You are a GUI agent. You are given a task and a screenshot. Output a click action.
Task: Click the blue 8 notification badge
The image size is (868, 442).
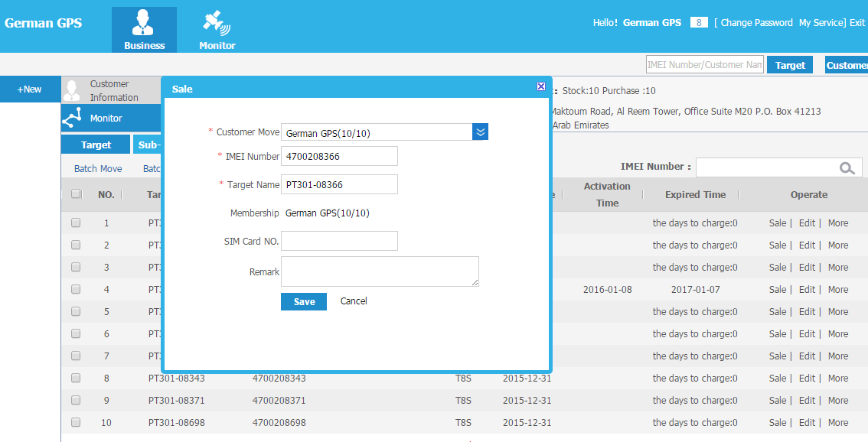(x=698, y=22)
